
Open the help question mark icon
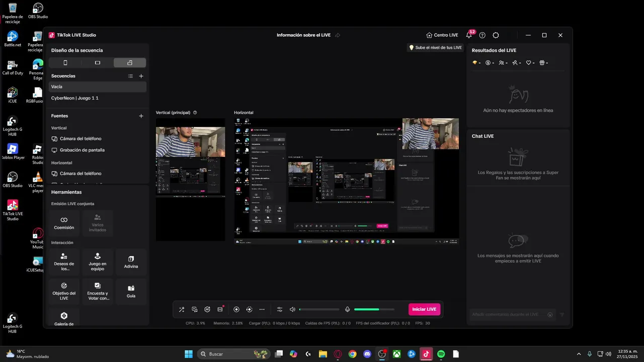tap(482, 35)
